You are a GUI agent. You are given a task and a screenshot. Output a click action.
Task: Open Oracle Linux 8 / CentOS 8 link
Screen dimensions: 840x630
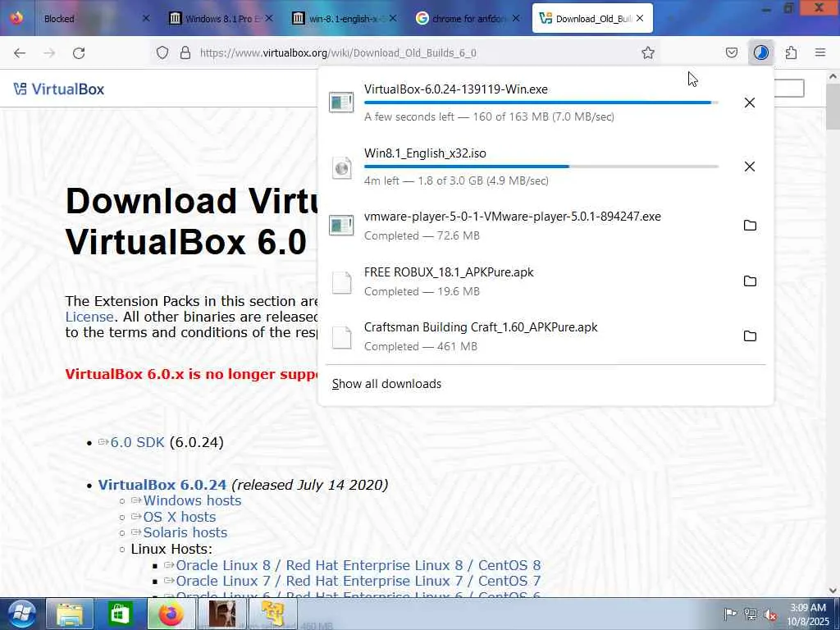(x=358, y=565)
